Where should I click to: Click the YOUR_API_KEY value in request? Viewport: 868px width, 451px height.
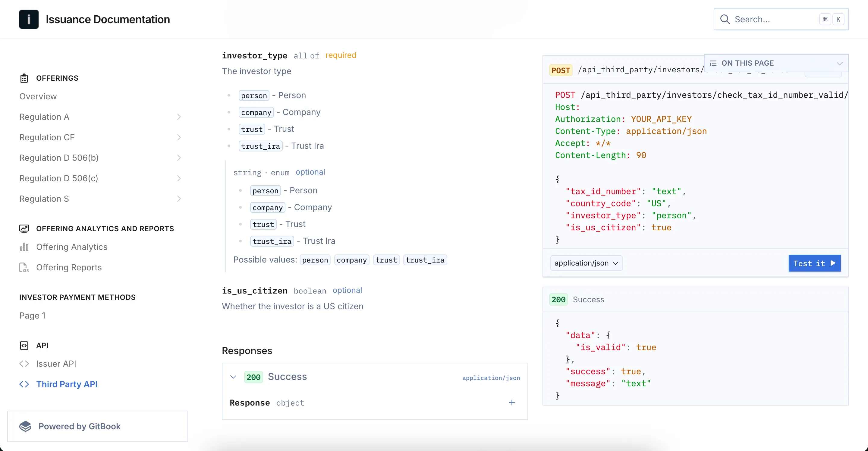[661, 119]
